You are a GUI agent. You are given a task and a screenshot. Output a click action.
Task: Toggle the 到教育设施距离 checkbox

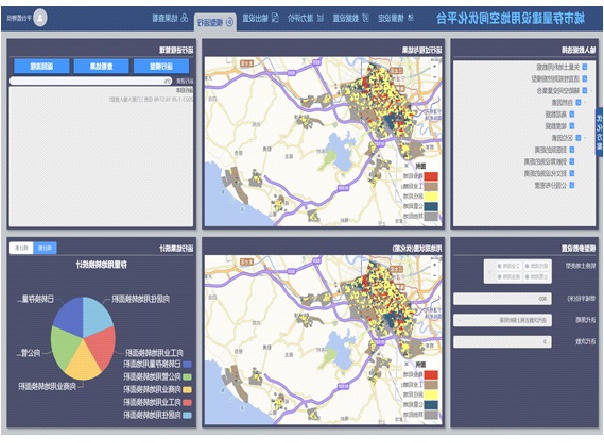click(x=572, y=161)
